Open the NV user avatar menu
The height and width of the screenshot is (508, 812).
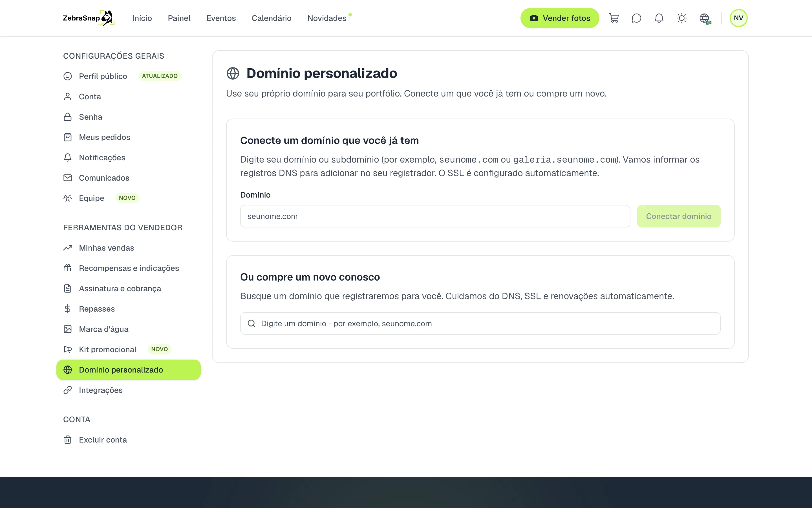(x=738, y=18)
